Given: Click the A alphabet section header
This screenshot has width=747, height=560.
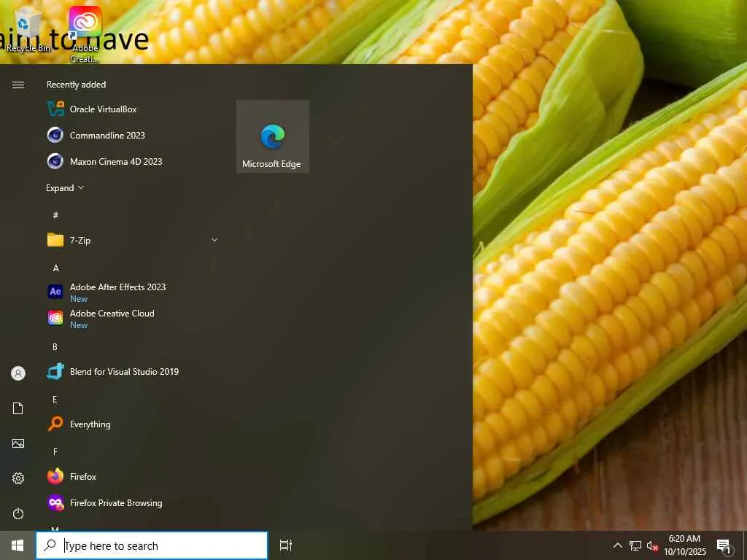Looking at the screenshot, I should [55, 268].
